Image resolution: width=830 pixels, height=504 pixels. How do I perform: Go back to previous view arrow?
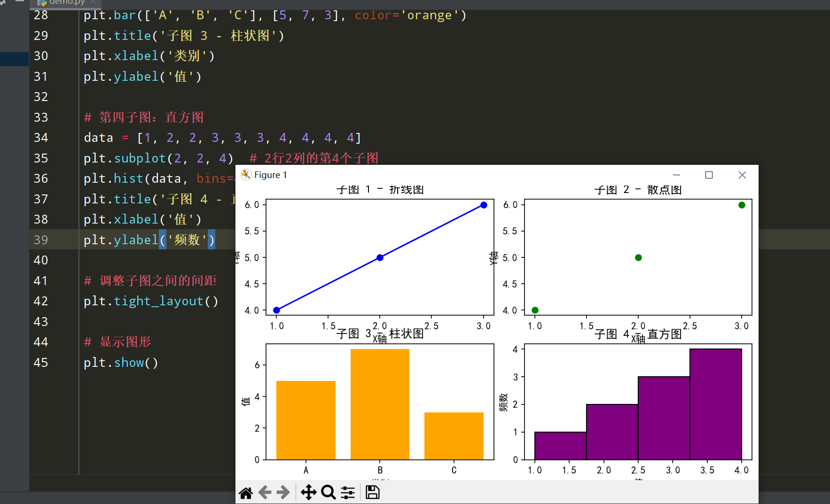[x=265, y=492]
